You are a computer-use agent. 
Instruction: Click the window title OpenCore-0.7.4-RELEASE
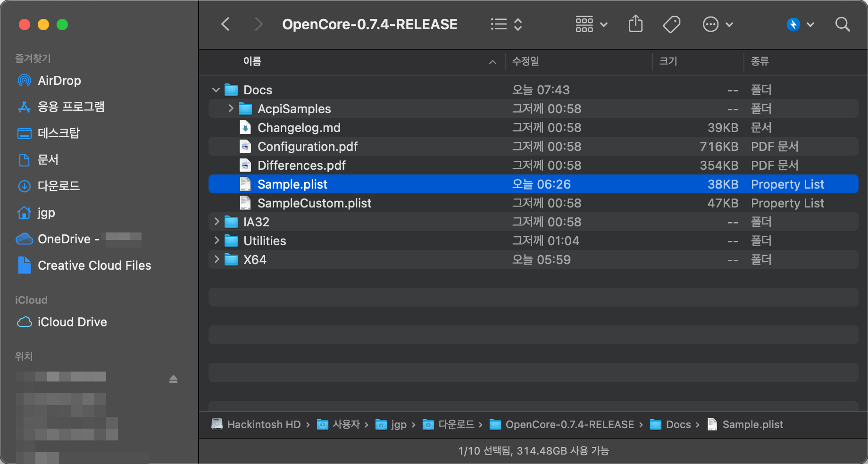369,24
